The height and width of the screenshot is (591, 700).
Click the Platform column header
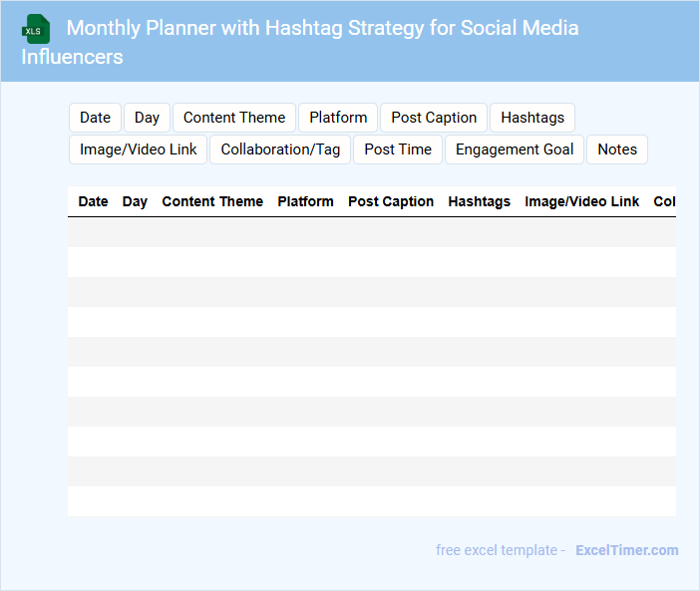tap(305, 201)
